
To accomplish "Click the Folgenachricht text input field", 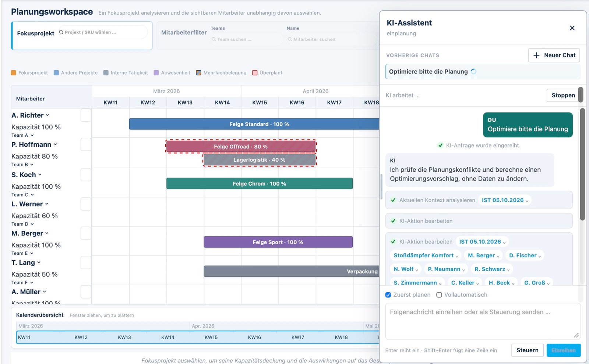I will [x=483, y=321].
